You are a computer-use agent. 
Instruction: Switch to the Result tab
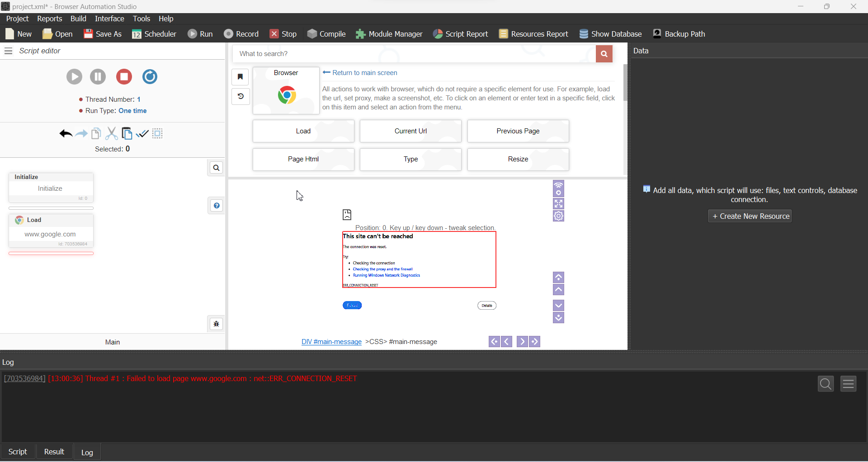(54, 452)
